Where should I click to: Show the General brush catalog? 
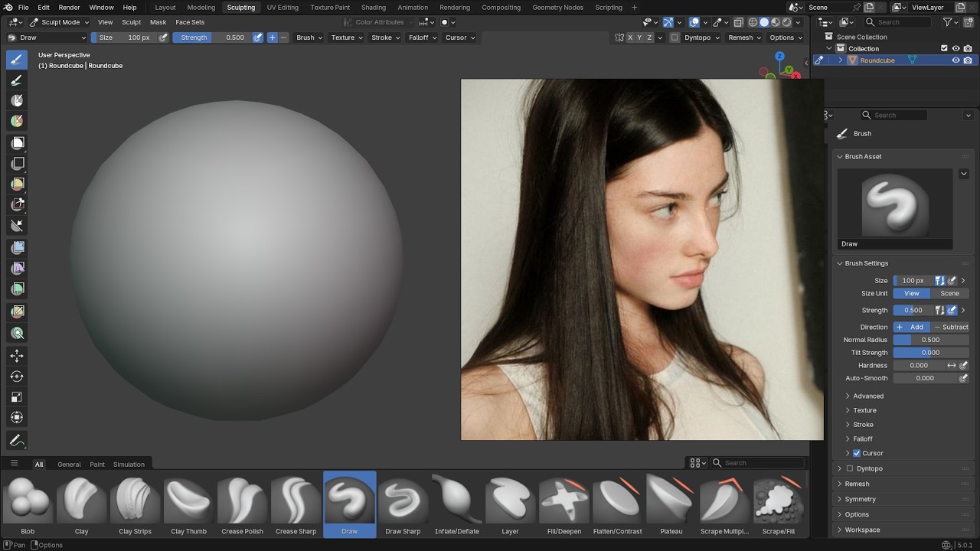point(69,464)
